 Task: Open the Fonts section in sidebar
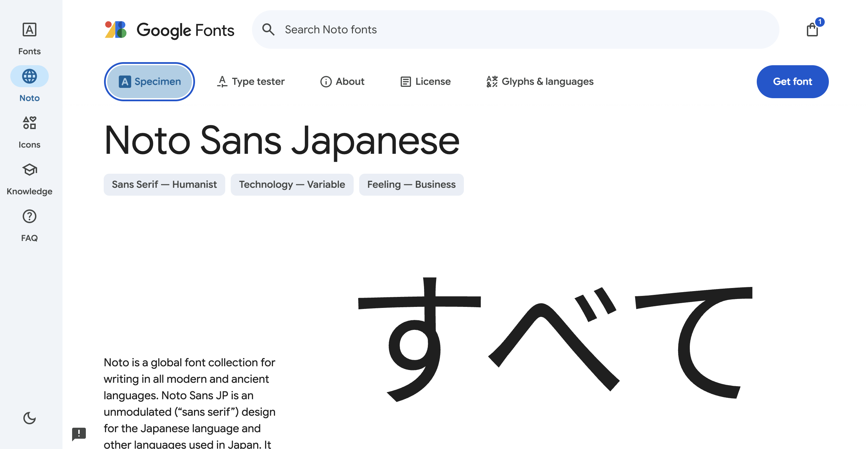(30, 38)
